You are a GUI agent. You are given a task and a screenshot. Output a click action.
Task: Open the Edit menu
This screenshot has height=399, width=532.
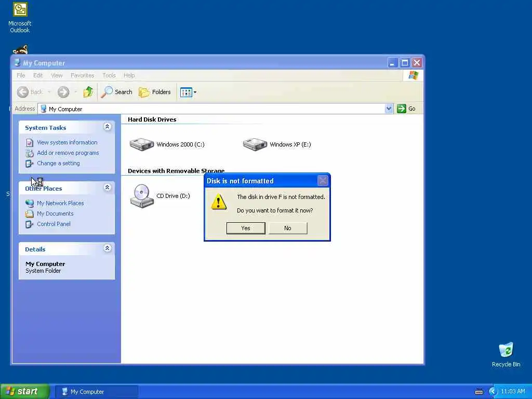coord(38,75)
